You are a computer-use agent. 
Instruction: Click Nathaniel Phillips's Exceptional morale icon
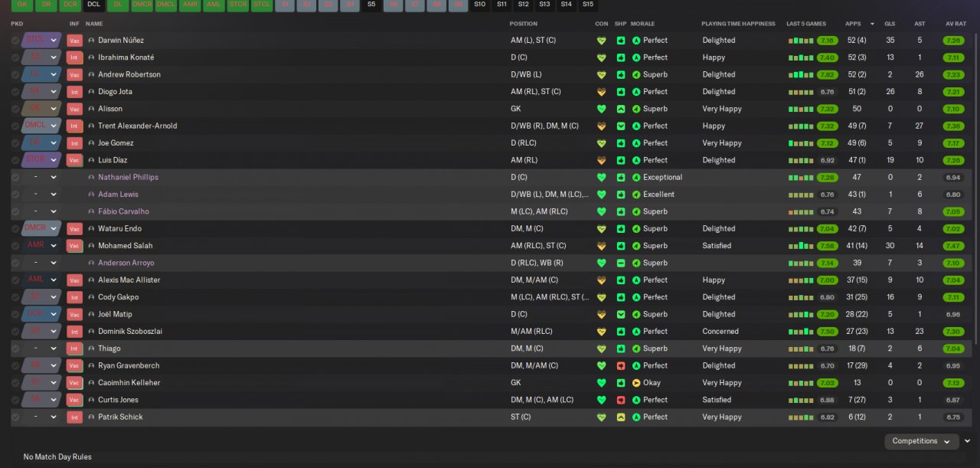pyautogui.click(x=636, y=177)
